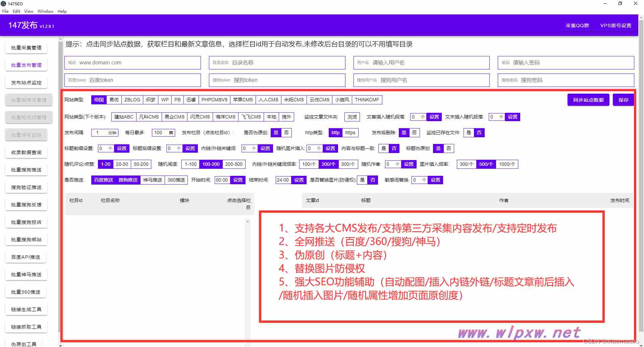644x347 pixels.
Task: Open 发布站点监控 sidebar item
Action: point(26,83)
